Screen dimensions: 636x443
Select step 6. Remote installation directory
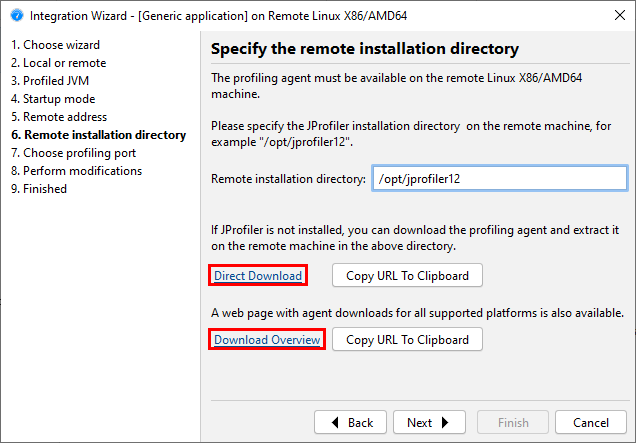[99, 135]
